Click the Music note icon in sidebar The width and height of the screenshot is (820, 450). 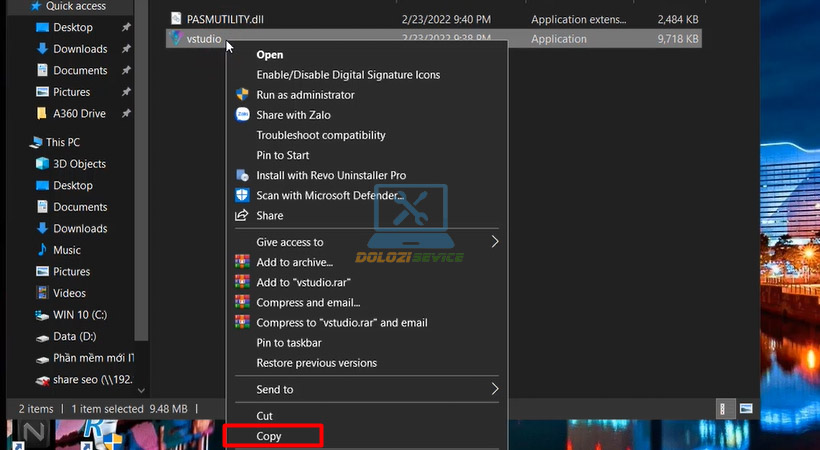pos(42,250)
